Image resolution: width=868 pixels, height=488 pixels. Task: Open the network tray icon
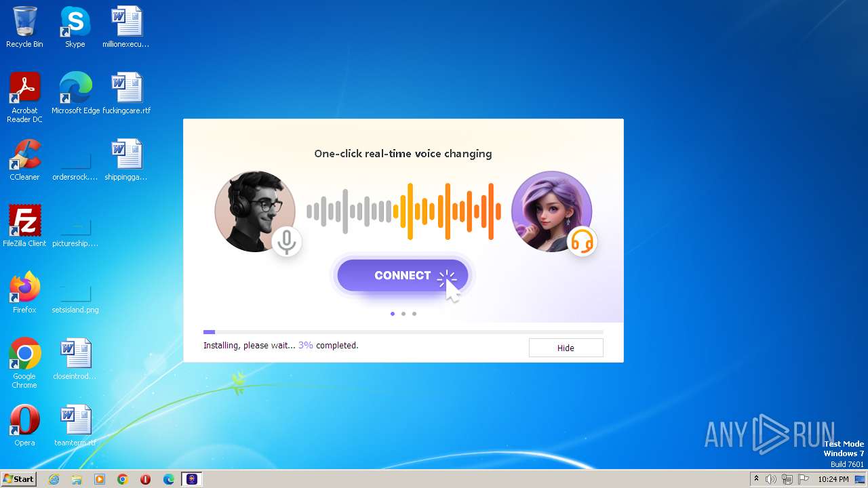tap(787, 479)
